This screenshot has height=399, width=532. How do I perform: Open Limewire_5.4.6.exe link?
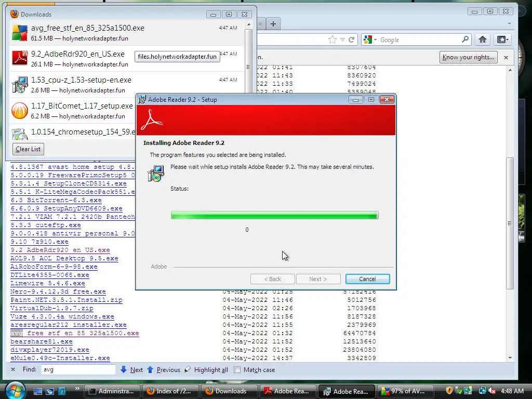[x=48, y=283]
